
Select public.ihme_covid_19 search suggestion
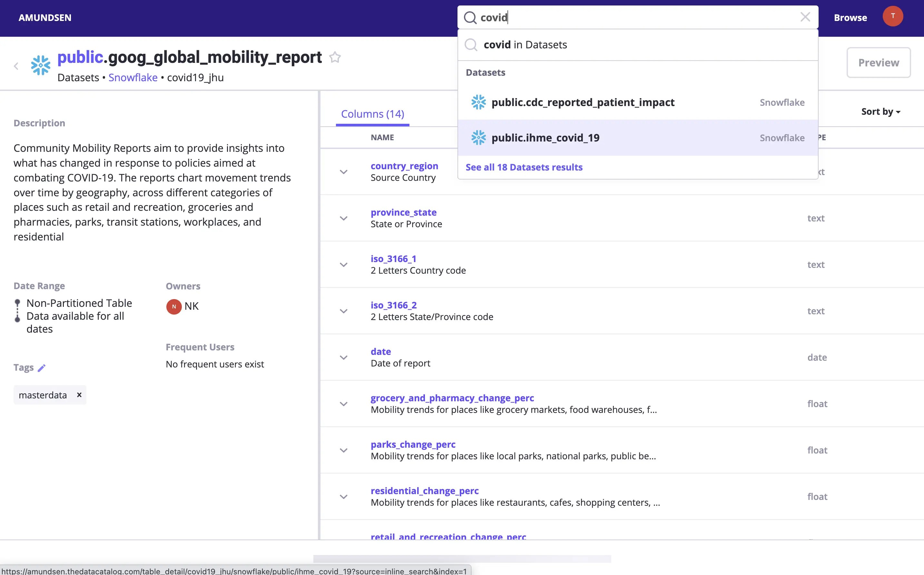[545, 138]
